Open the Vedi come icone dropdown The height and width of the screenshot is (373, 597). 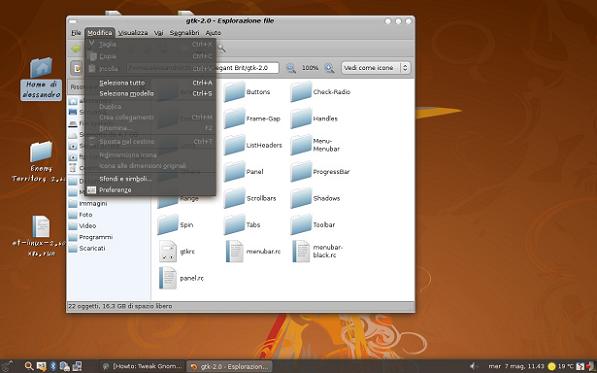[375, 68]
